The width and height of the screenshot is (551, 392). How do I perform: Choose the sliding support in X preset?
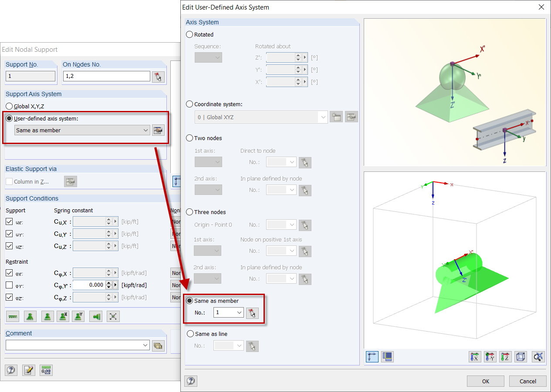tap(63, 316)
